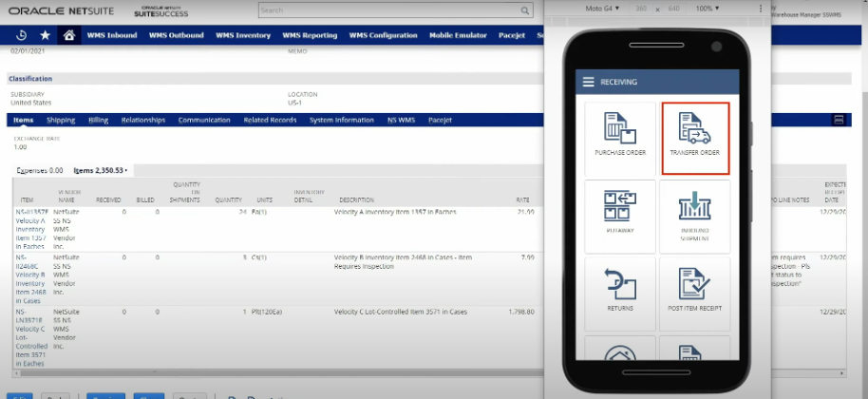
Task: Open the 100% zoom dropdown
Action: [x=707, y=9]
